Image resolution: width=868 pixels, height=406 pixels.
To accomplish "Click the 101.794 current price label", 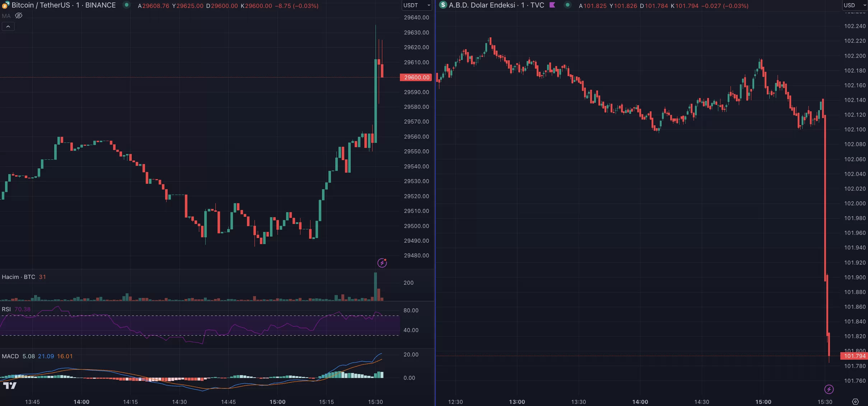I will coord(854,356).
